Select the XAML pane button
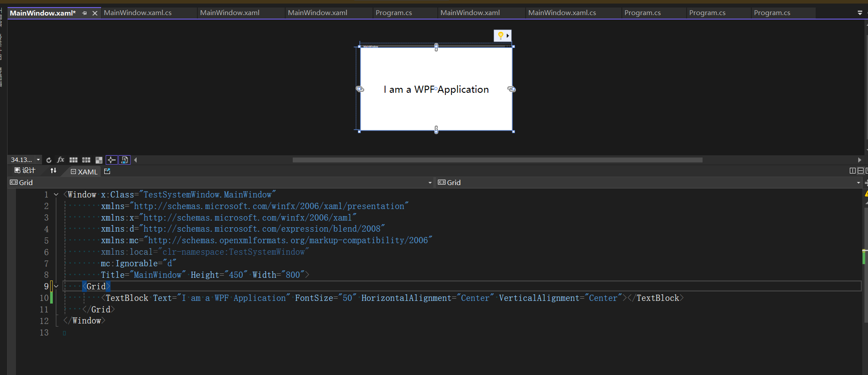This screenshot has height=375, width=868. pyautogui.click(x=84, y=172)
